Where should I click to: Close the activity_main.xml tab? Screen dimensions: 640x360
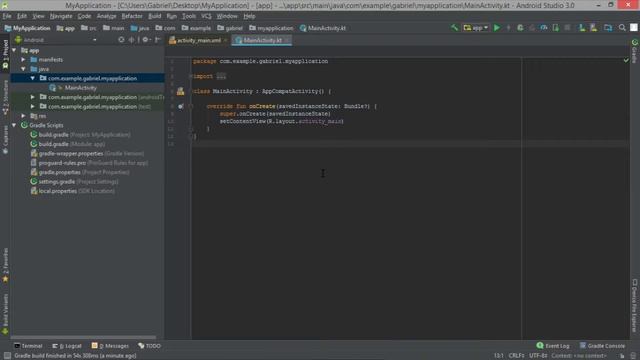[x=225, y=40]
